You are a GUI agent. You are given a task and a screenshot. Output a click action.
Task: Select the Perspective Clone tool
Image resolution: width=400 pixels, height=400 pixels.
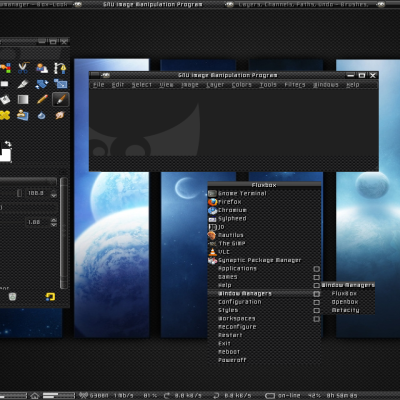click(23, 115)
